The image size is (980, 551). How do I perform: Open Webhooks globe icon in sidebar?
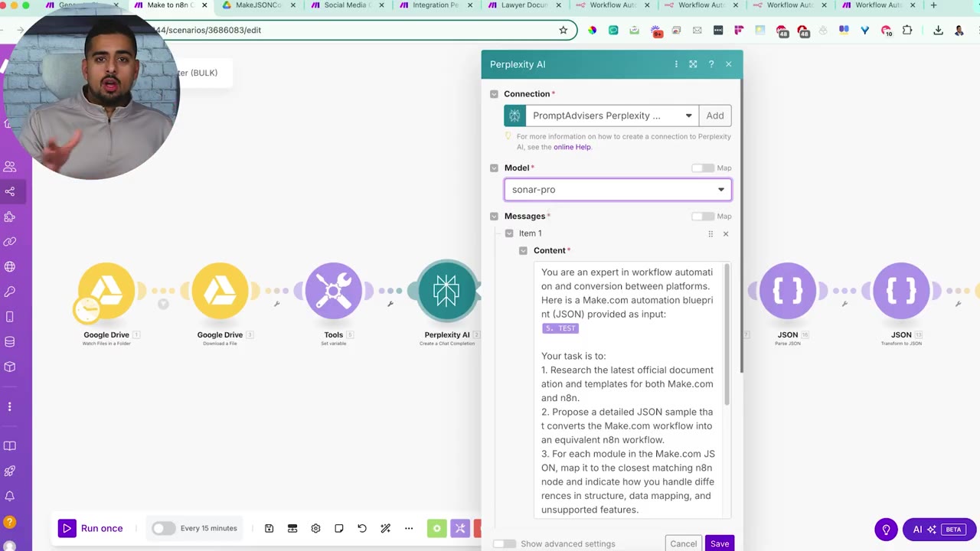[x=10, y=267]
